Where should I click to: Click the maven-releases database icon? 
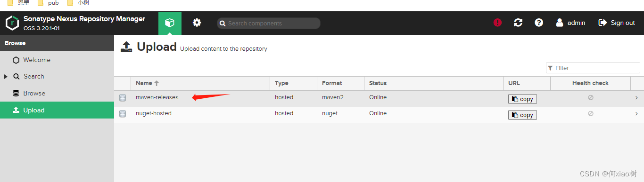click(123, 98)
